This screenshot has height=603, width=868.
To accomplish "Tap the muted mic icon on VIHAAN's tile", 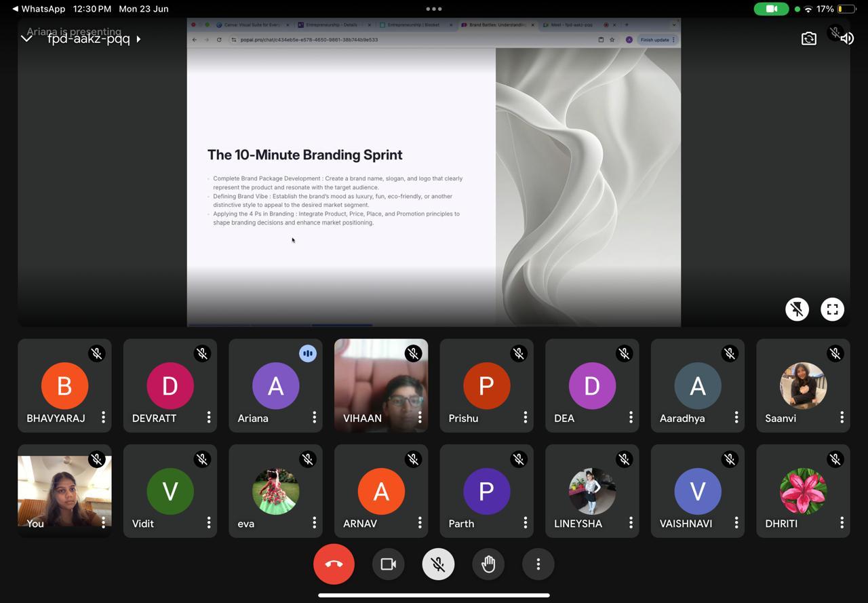I will (413, 353).
